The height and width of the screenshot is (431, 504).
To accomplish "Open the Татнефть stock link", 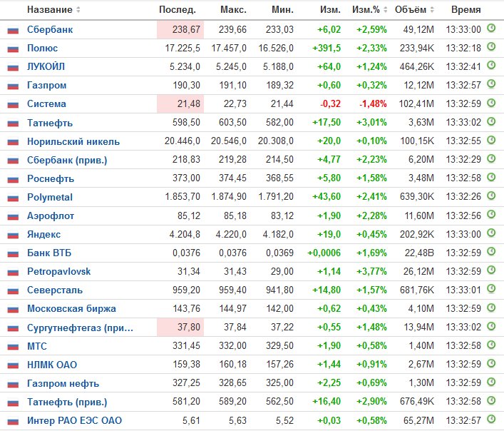I will [50, 123].
